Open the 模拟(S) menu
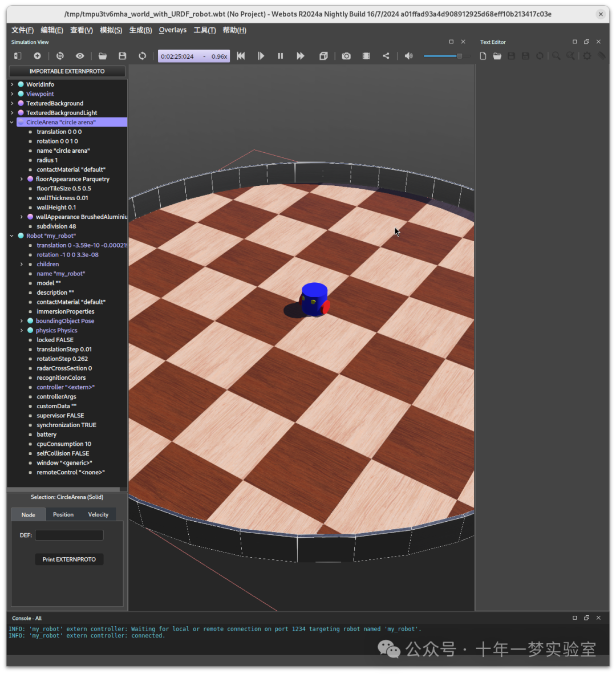 (111, 30)
